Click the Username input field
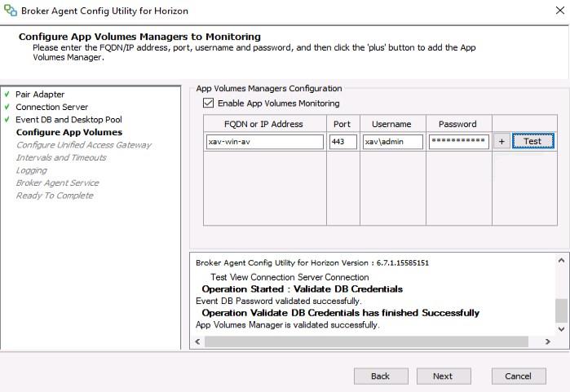Screen dimensions: 570x392 (392, 142)
